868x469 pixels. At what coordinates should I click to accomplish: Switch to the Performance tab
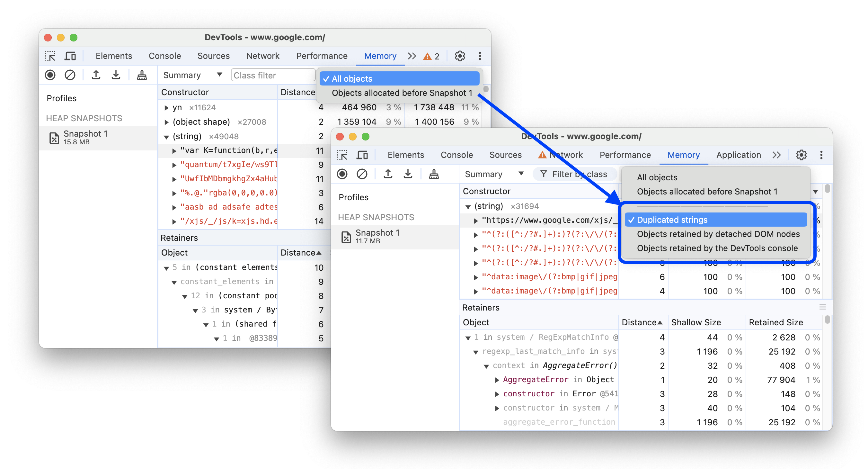click(625, 155)
